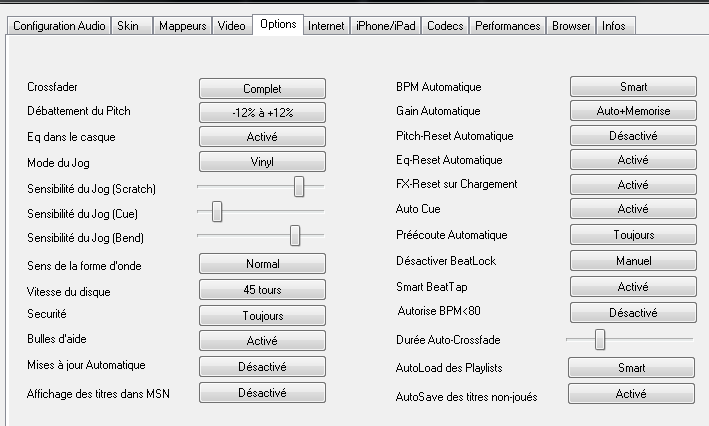Change the Crossfader mode from Complet

tap(262, 88)
